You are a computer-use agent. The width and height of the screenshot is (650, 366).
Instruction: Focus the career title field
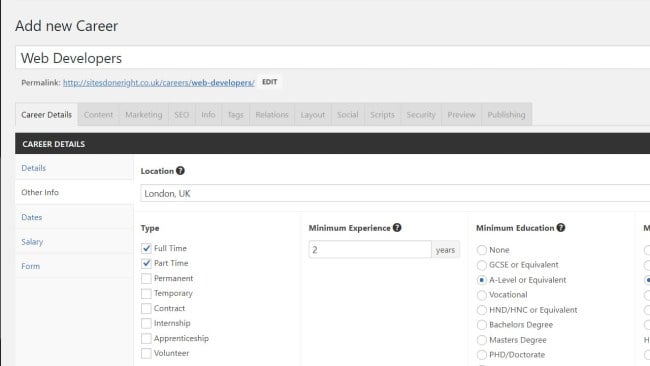click(332, 58)
